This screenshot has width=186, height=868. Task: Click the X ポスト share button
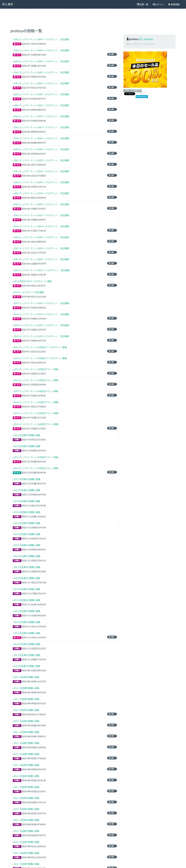click(129, 94)
